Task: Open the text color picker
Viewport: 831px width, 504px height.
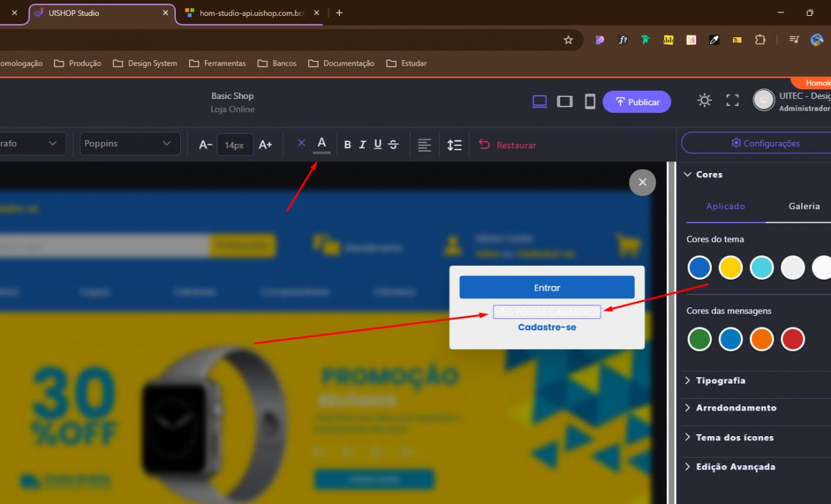Action: pyautogui.click(x=321, y=143)
